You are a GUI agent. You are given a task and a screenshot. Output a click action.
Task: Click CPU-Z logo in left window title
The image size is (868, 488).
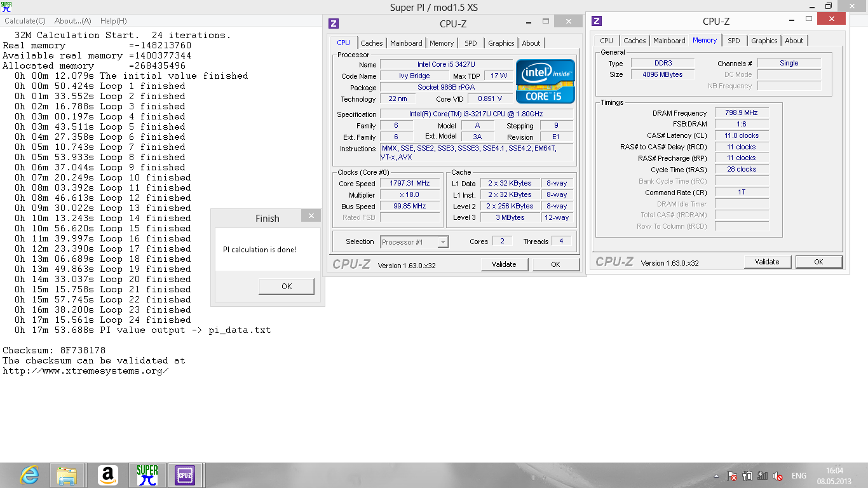click(x=334, y=24)
